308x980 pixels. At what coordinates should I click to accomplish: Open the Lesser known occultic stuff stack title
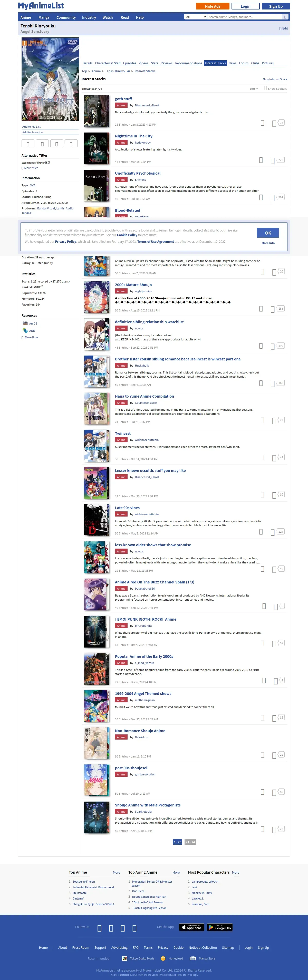tap(150, 471)
